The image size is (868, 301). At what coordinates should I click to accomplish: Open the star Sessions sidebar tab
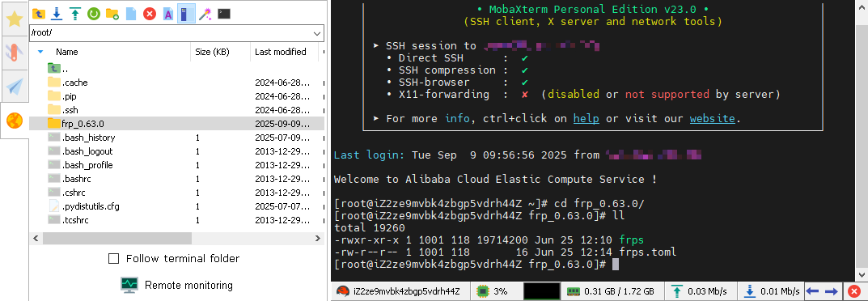click(x=15, y=19)
